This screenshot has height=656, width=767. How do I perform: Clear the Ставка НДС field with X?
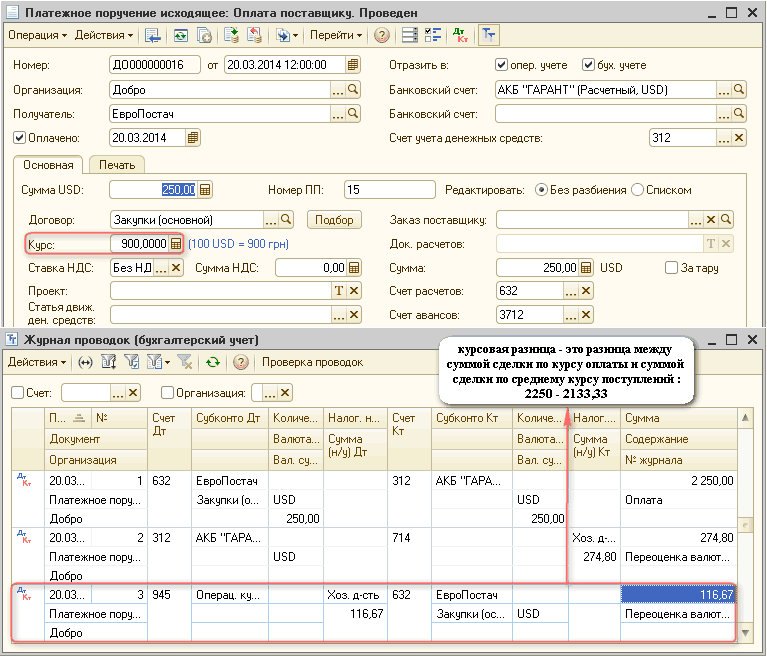point(176,268)
